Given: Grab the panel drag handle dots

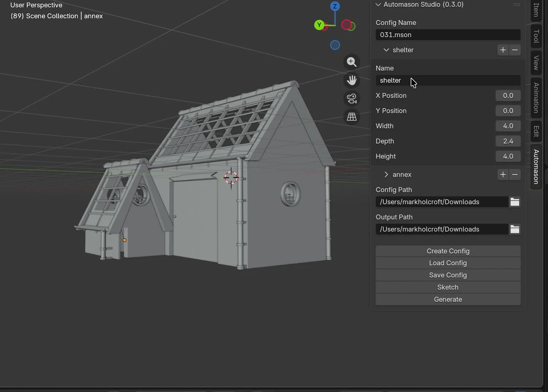Looking at the screenshot, I should pyautogui.click(x=517, y=5).
